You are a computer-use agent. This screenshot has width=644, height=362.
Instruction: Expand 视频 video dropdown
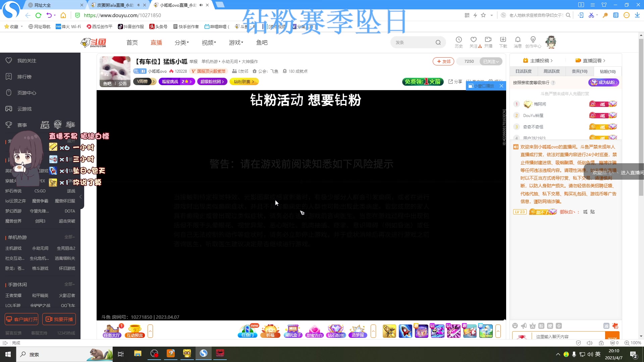(x=209, y=43)
